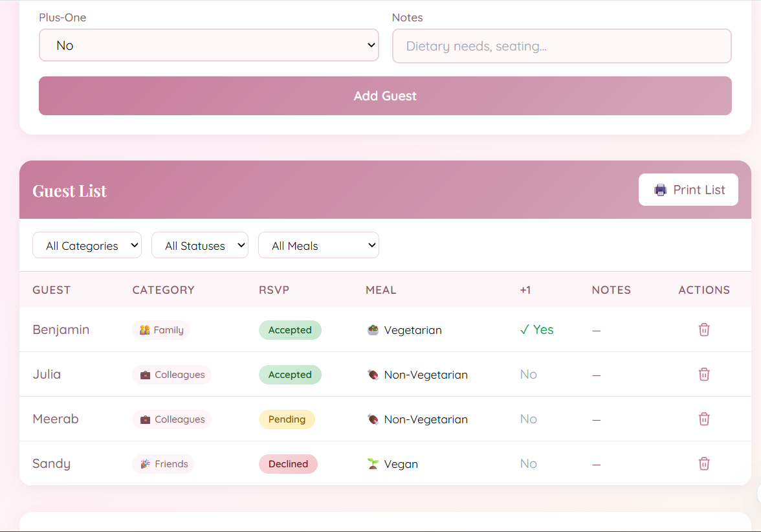Image resolution: width=761 pixels, height=532 pixels.
Task: Click the trash icon in Julia's row
Action: pyautogui.click(x=704, y=374)
